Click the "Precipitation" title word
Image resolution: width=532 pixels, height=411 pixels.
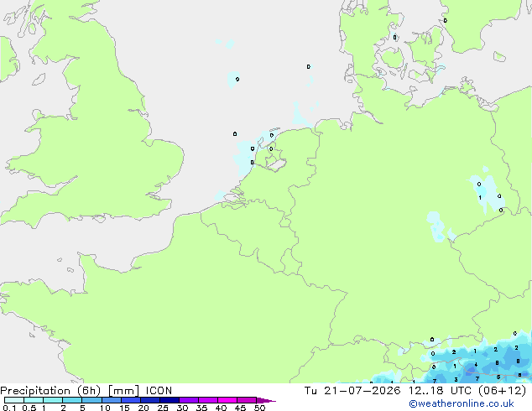point(35,391)
